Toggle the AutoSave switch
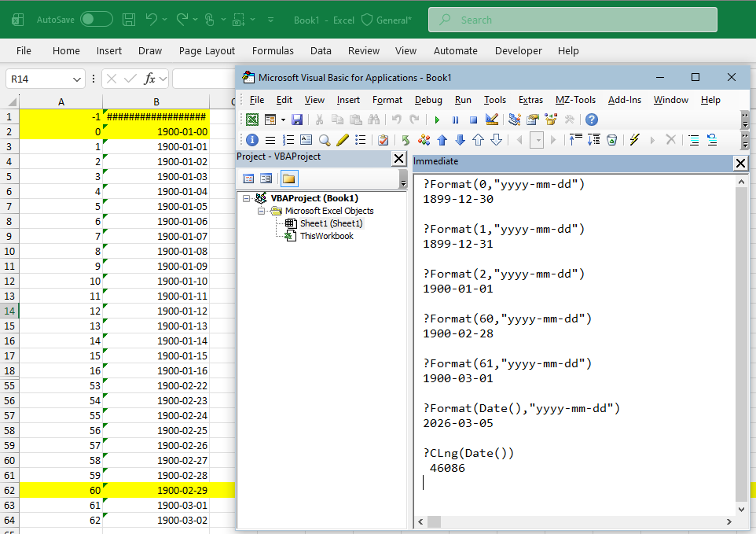This screenshot has height=534, width=756. click(x=96, y=20)
